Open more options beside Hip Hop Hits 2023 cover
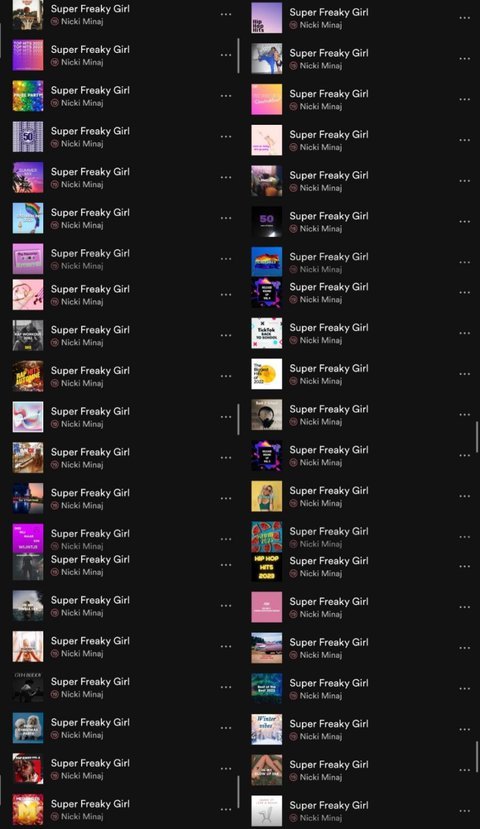This screenshot has width=480, height=829. point(464,566)
